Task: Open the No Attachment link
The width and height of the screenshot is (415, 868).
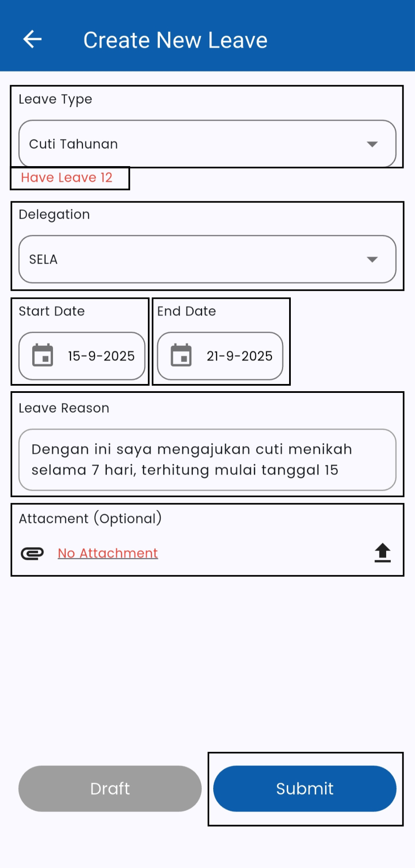Action: 108,553
